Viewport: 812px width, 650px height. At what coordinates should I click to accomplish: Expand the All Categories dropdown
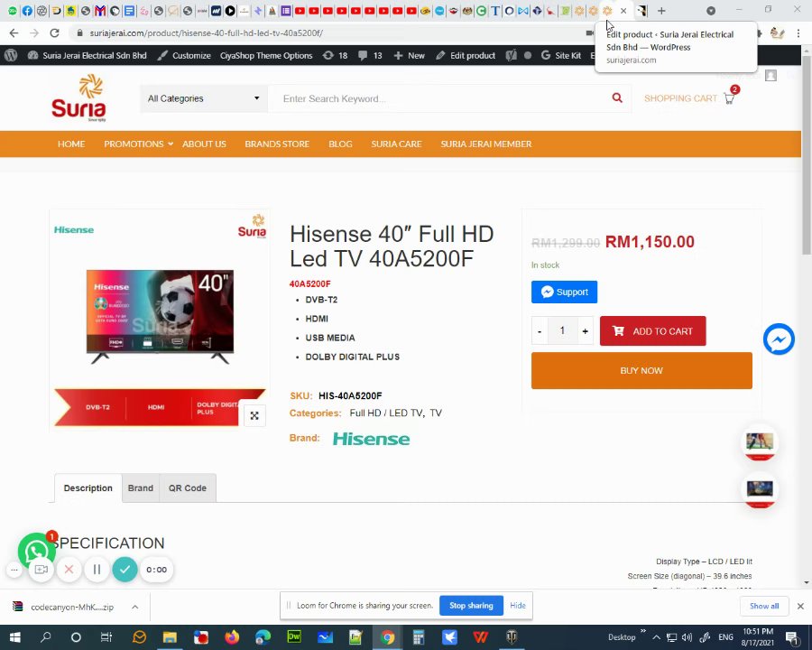pos(204,98)
